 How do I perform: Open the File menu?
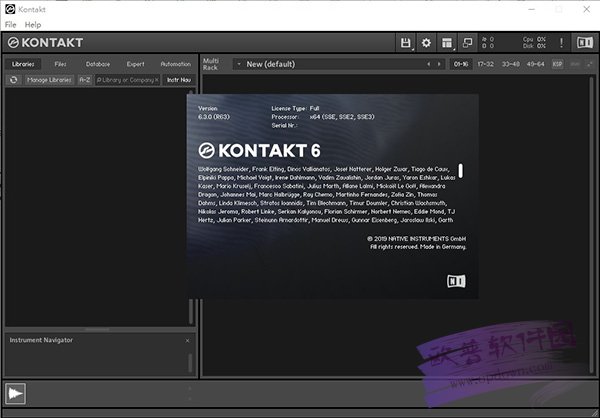point(10,24)
